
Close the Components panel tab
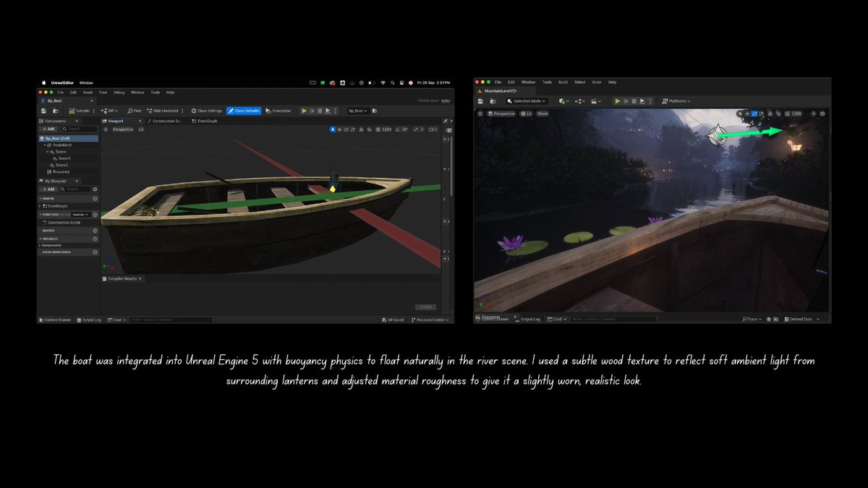coord(77,121)
